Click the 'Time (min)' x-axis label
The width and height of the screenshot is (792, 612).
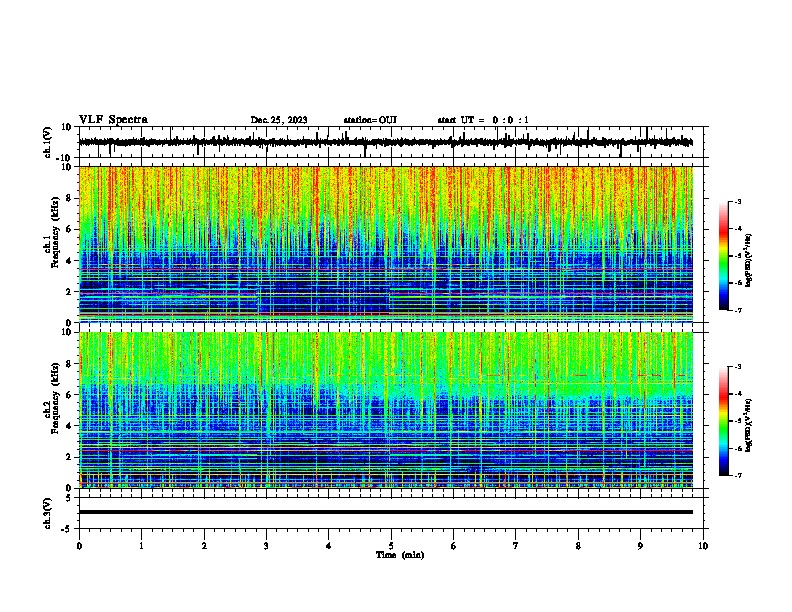point(400,555)
